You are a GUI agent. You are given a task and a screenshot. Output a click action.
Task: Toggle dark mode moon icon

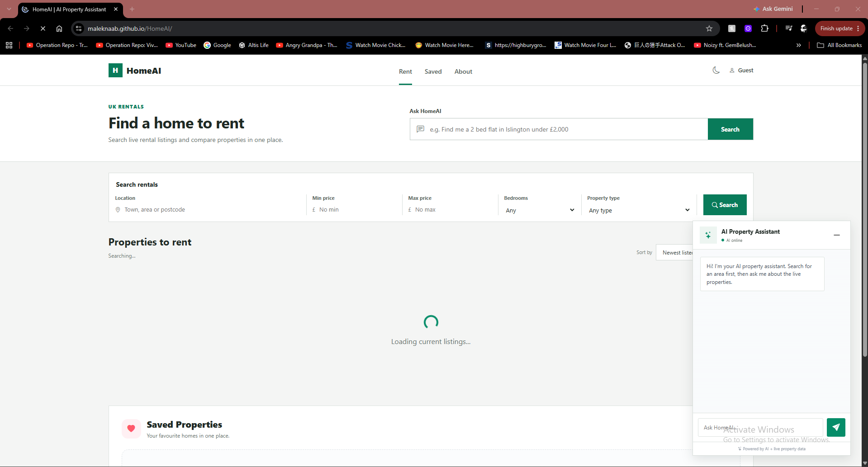tap(716, 70)
